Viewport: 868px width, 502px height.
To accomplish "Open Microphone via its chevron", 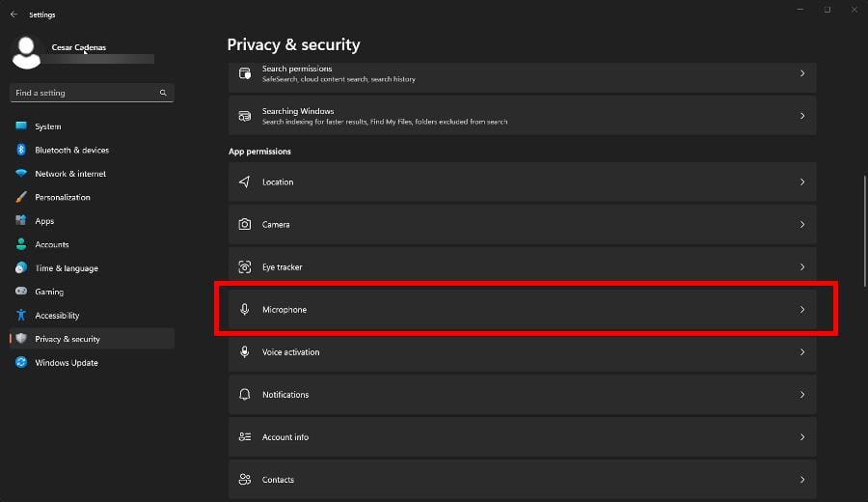I will point(802,309).
